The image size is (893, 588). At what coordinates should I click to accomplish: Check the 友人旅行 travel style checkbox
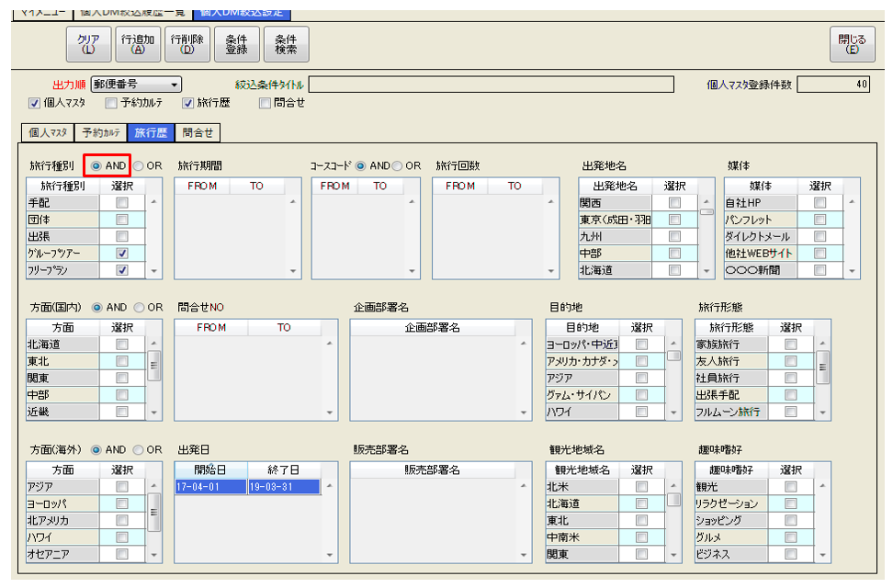point(790,361)
